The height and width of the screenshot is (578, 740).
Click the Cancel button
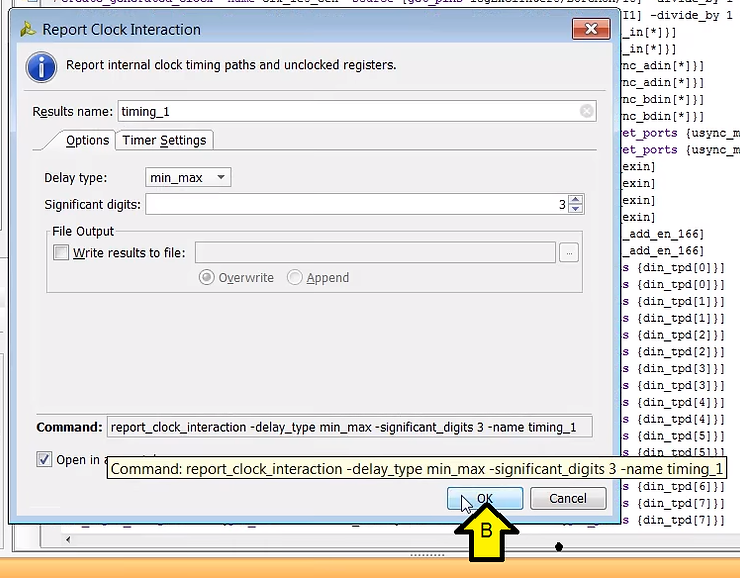pos(567,498)
